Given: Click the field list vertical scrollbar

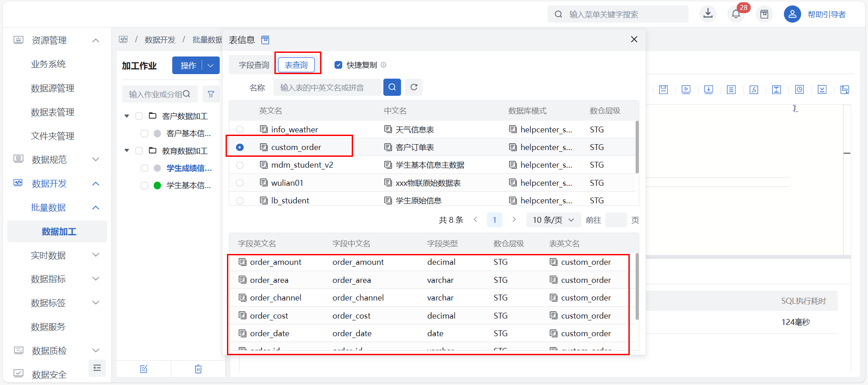Looking at the screenshot, I should tap(637, 286).
